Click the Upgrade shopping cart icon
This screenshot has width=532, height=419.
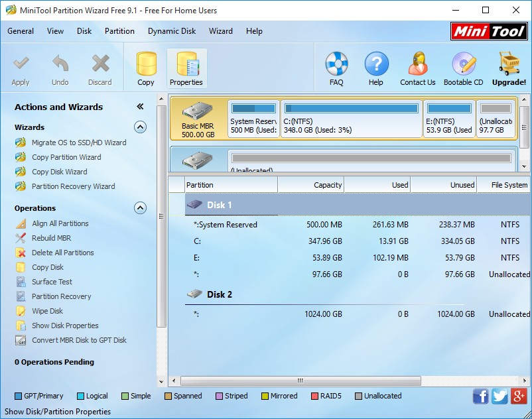(x=509, y=64)
